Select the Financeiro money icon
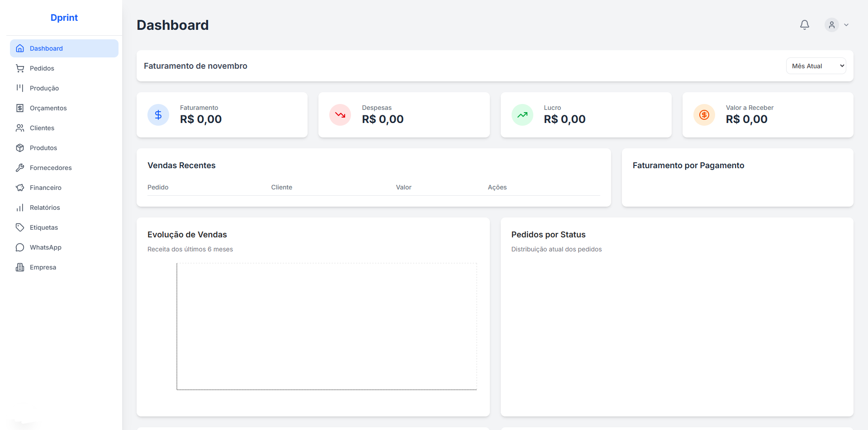 pos(20,187)
